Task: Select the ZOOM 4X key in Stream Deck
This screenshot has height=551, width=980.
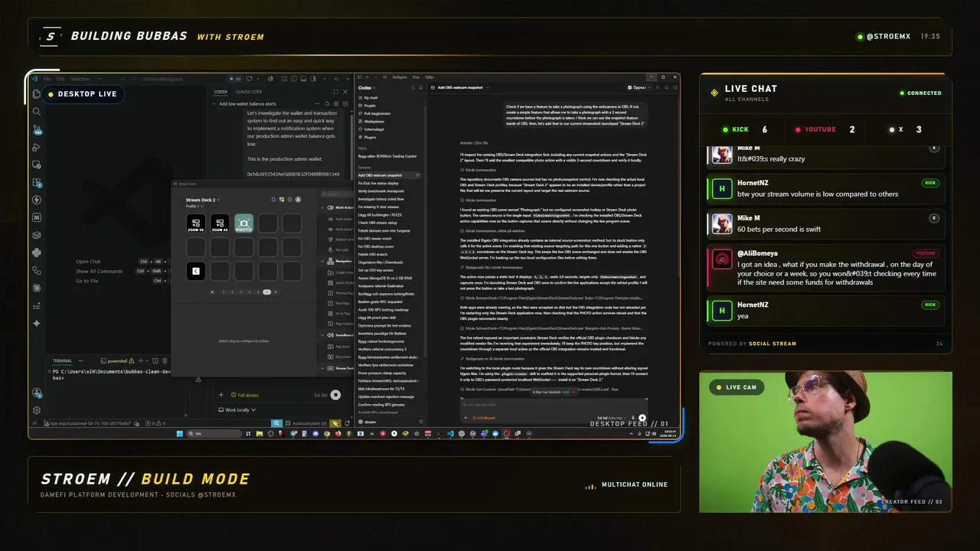Action: pos(220,223)
